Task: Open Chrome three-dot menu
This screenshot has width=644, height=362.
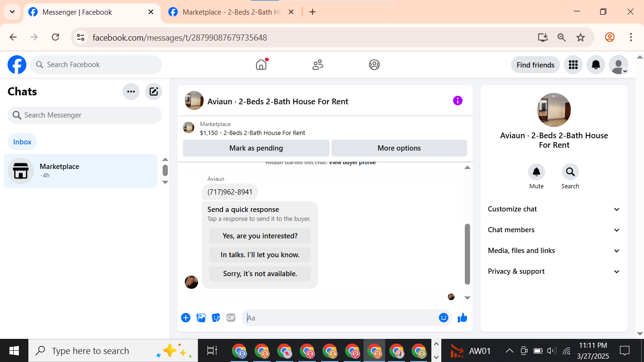Action: 631,37
